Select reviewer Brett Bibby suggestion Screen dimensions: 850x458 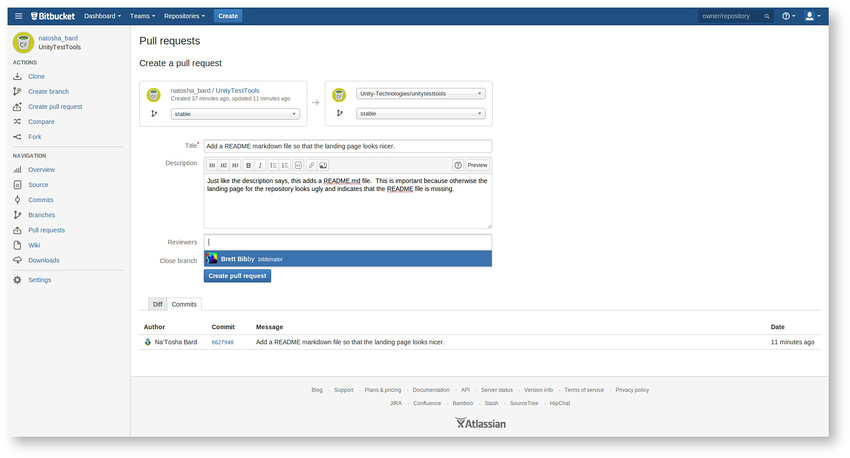point(348,259)
